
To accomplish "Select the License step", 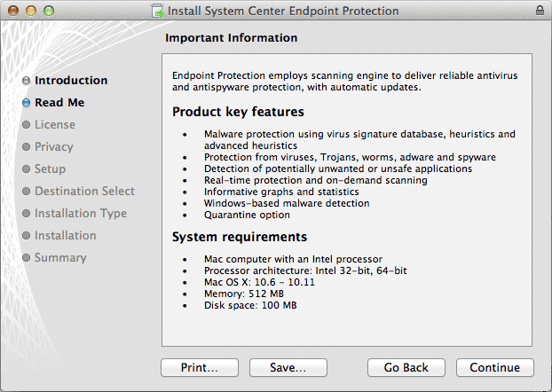I will [x=55, y=124].
